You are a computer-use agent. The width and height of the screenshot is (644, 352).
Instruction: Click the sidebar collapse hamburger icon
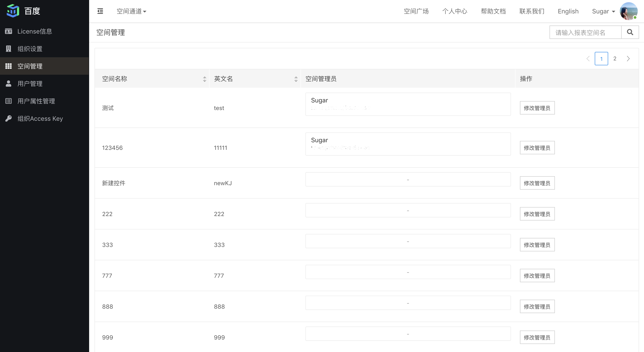click(100, 11)
